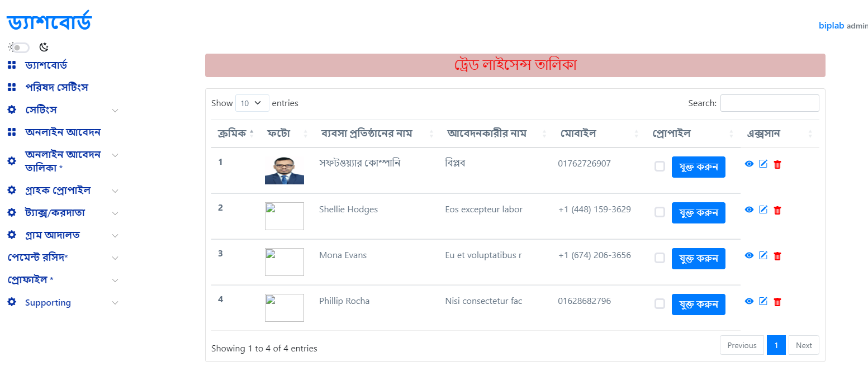This screenshot has height=376, width=868.
Task: Enable the checkbox in Phillip Rocha row
Action: pyautogui.click(x=660, y=303)
